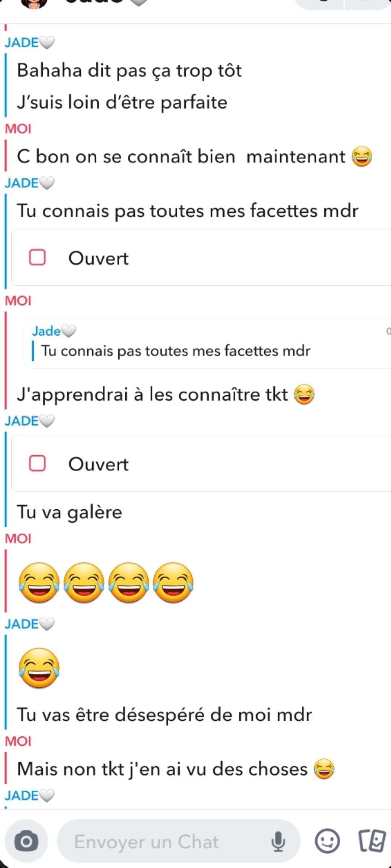This screenshot has width=391, height=868.
Task: Select message C bon on se connaît bien maintenant
Action: 194,157
